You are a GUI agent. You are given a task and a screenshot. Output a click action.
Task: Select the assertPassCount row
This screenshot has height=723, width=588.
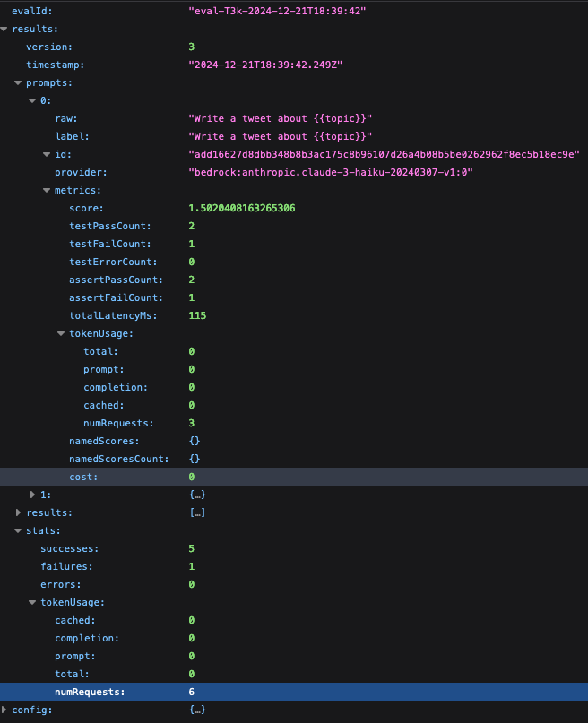coord(294,280)
